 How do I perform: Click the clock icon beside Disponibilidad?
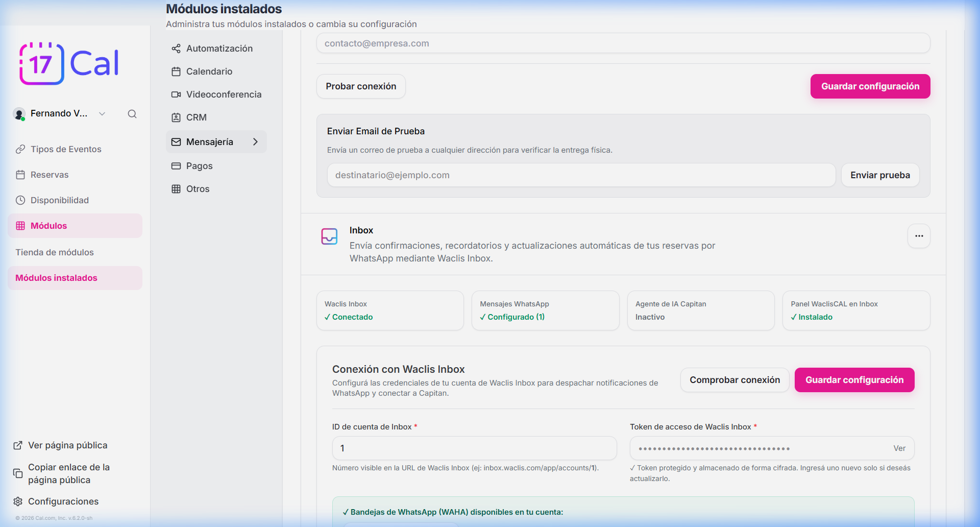20,200
